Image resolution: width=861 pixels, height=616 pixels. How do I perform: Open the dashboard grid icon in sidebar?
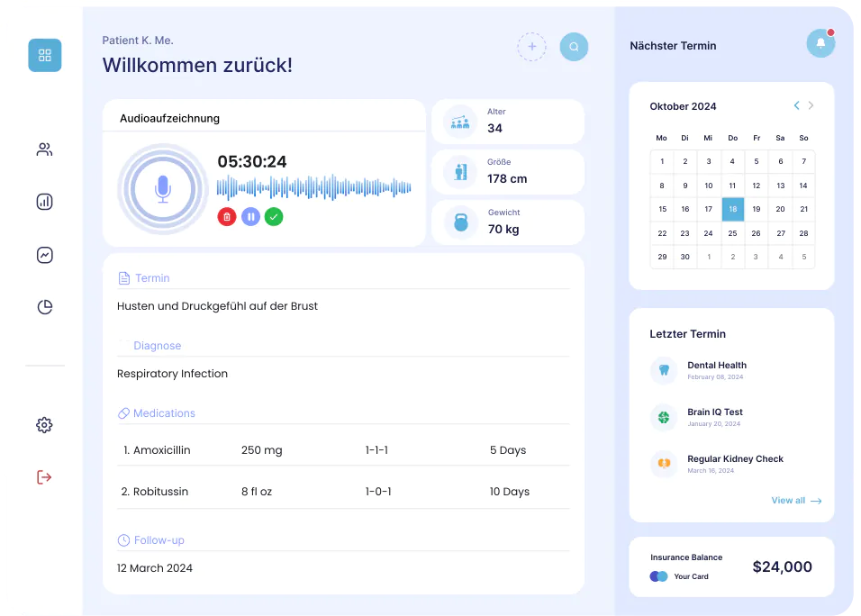click(x=45, y=56)
